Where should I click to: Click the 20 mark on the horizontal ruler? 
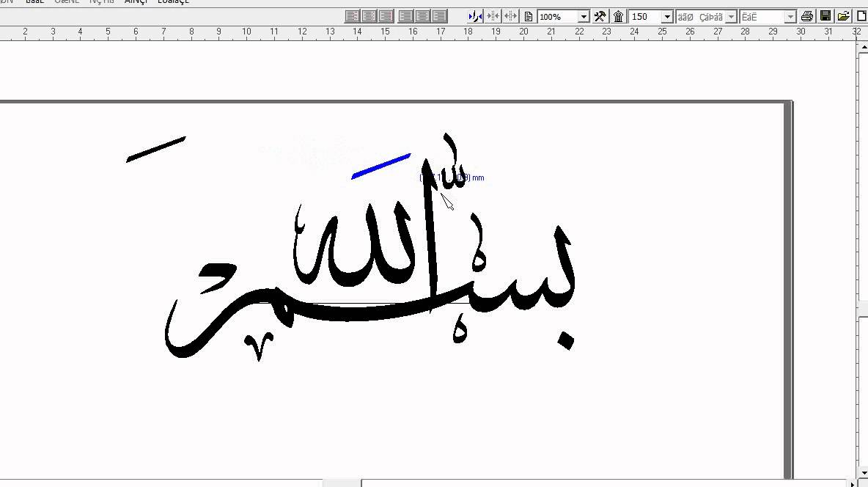(523, 32)
